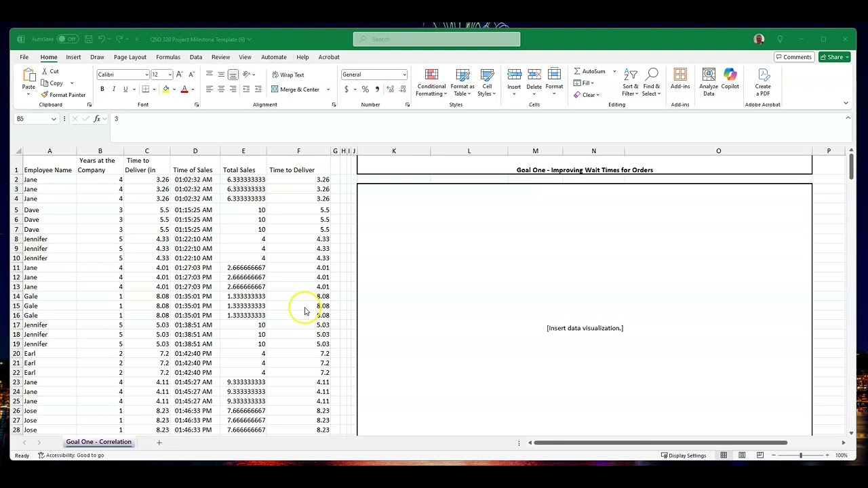This screenshot has width=868, height=488.
Task: Toggle italic formatting
Action: (114, 89)
